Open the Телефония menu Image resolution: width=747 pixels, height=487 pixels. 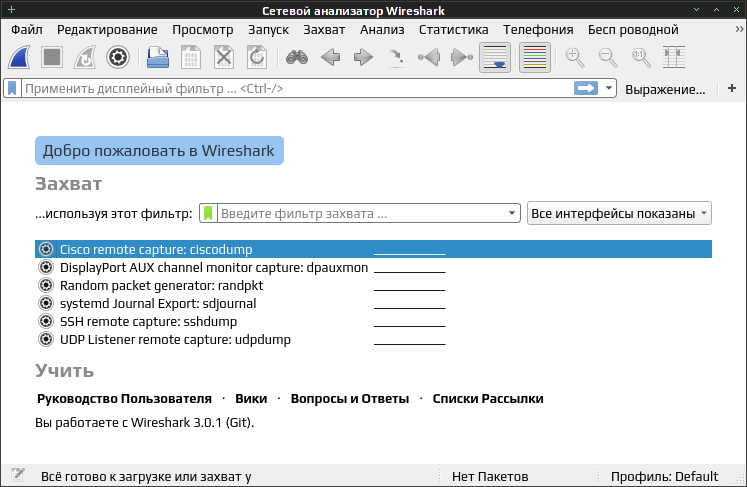(538, 30)
